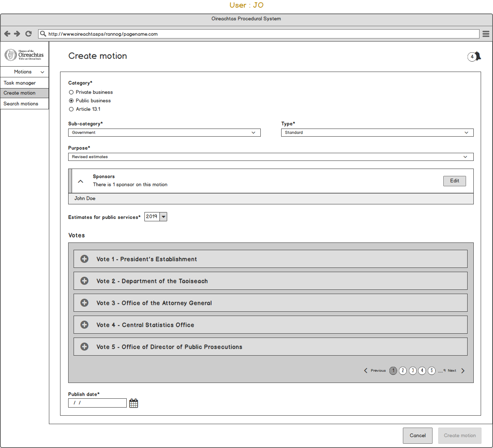The height and width of the screenshot is (448, 493).
Task: Open the Sub-category Government dropdown
Action: tap(164, 132)
